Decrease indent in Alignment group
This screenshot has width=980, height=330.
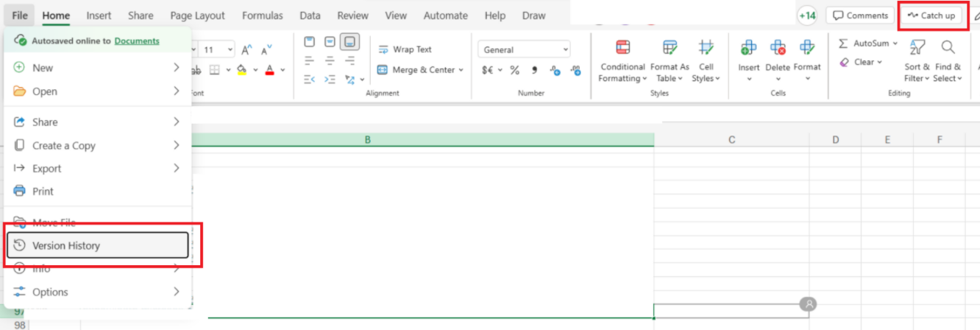310,79
